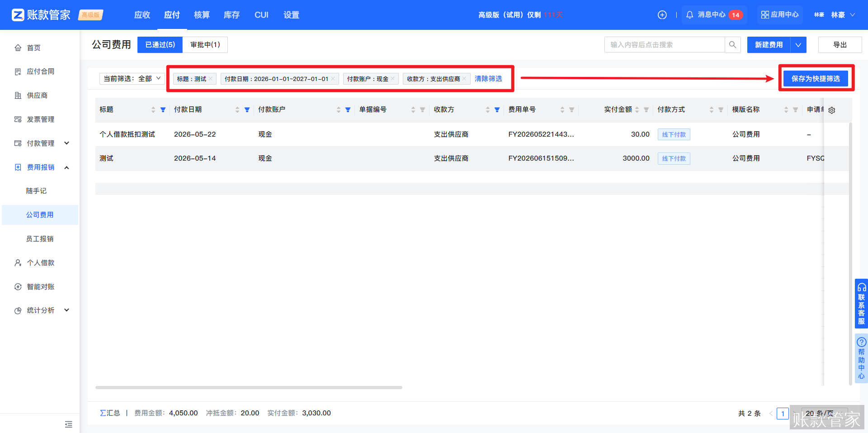Click 线下付款 tag in 测试 row
Screen dimensions: 868x433
pyautogui.click(x=674, y=158)
